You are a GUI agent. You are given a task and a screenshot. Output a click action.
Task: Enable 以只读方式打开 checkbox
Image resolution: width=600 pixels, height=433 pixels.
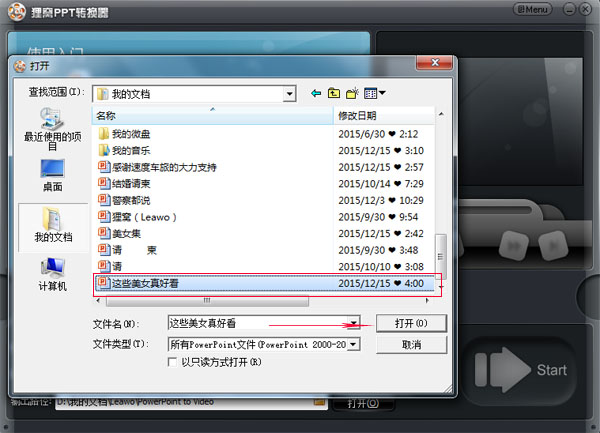click(173, 361)
